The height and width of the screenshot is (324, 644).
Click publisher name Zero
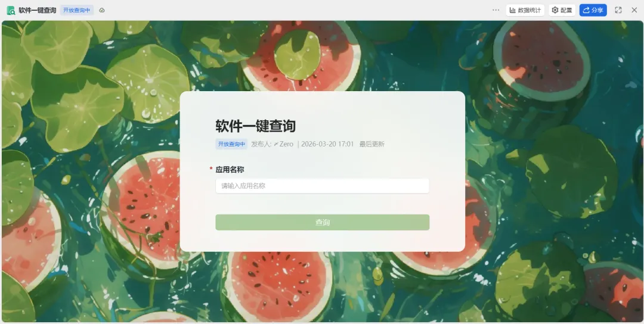click(x=286, y=144)
